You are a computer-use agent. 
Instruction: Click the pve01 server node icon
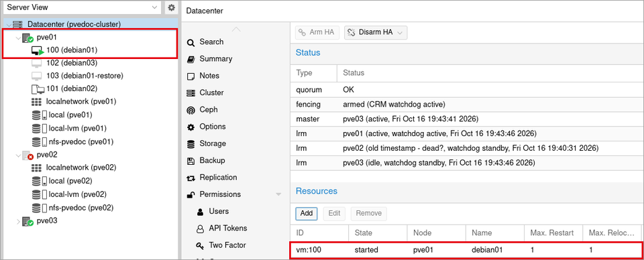tap(28, 38)
